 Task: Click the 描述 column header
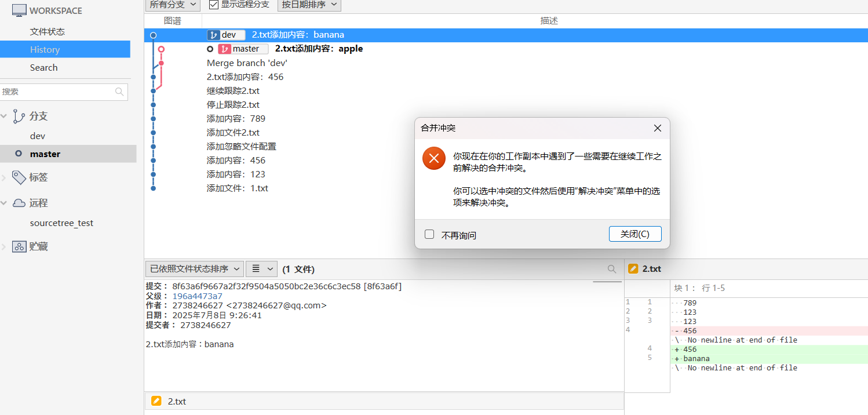point(549,21)
